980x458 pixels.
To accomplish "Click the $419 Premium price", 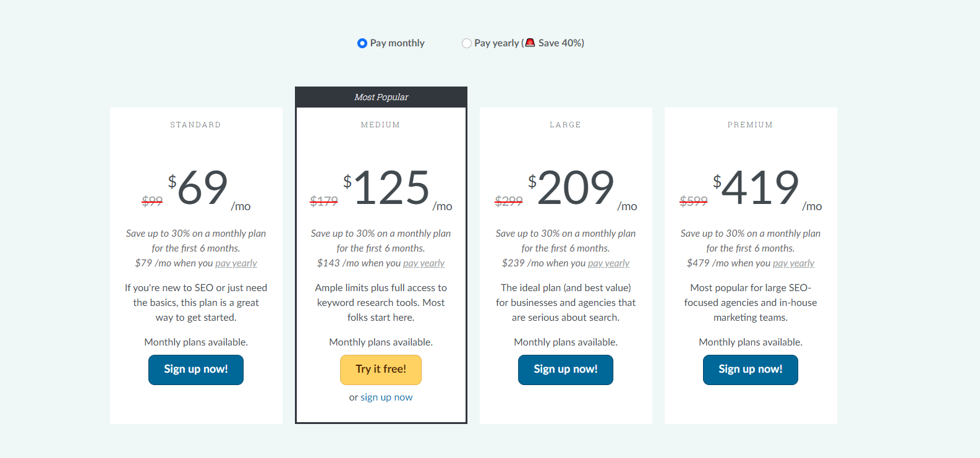I will pos(756,188).
